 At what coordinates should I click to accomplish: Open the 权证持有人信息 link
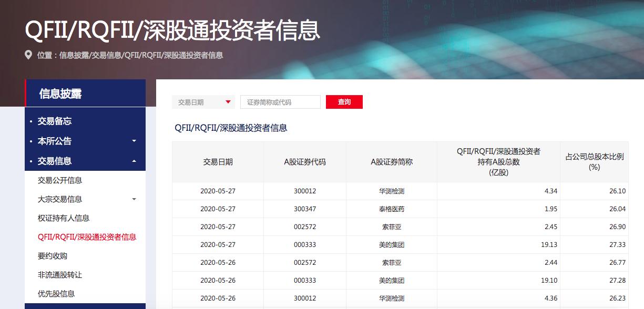click(x=64, y=218)
